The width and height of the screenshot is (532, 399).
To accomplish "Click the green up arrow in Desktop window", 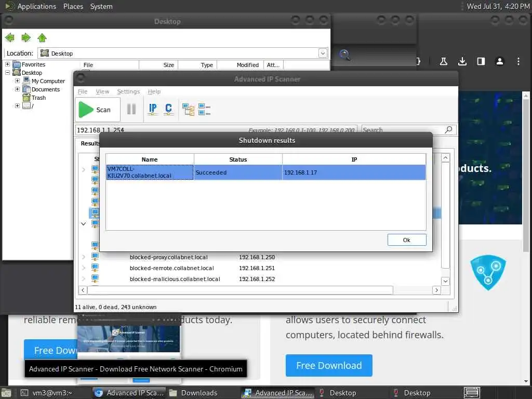I will (x=42, y=37).
